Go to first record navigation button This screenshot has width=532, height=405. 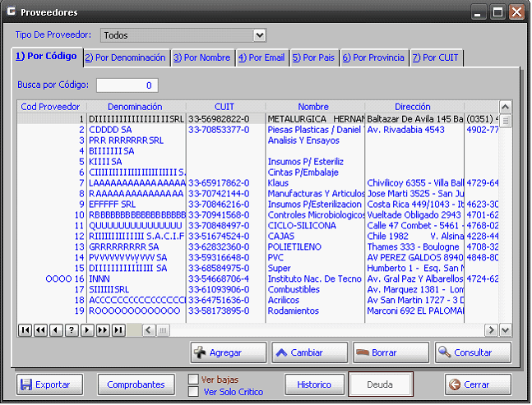tap(25, 329)
